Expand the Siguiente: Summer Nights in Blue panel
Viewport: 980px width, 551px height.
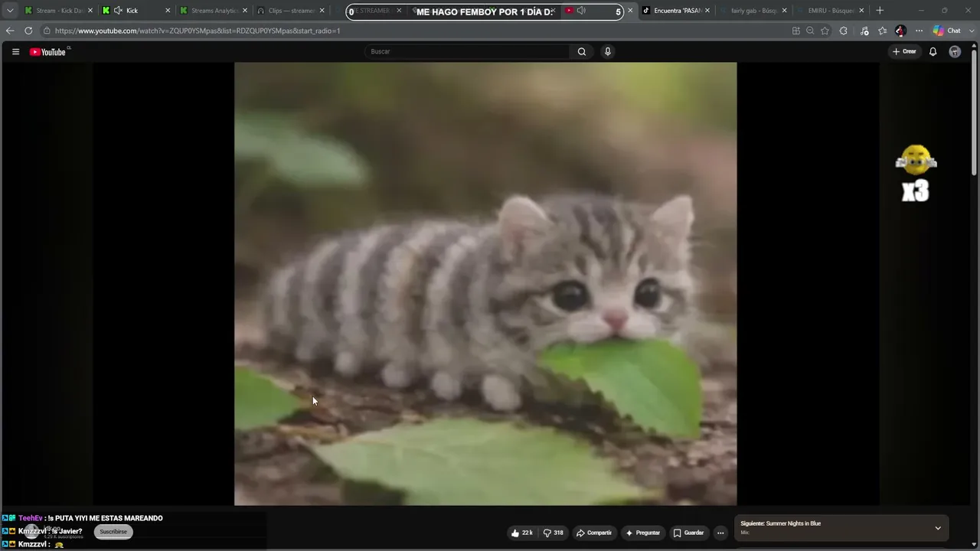937,528
